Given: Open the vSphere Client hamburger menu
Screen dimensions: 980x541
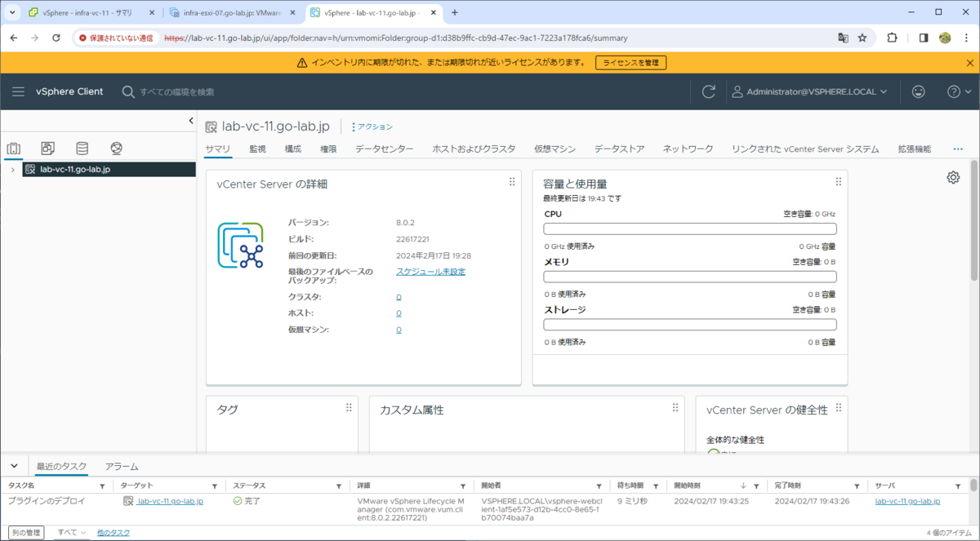Looking at the screenshot, I should coord(18,91).
